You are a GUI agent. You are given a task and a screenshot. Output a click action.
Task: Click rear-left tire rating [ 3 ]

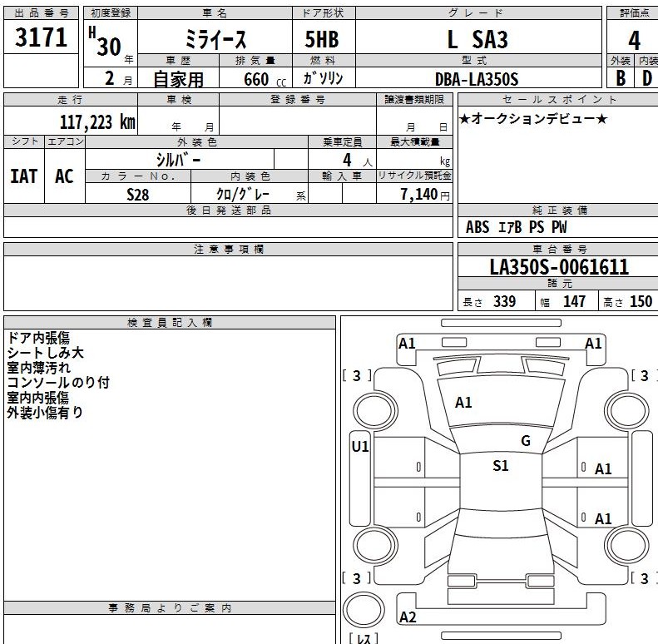click(x=357, y=578)
